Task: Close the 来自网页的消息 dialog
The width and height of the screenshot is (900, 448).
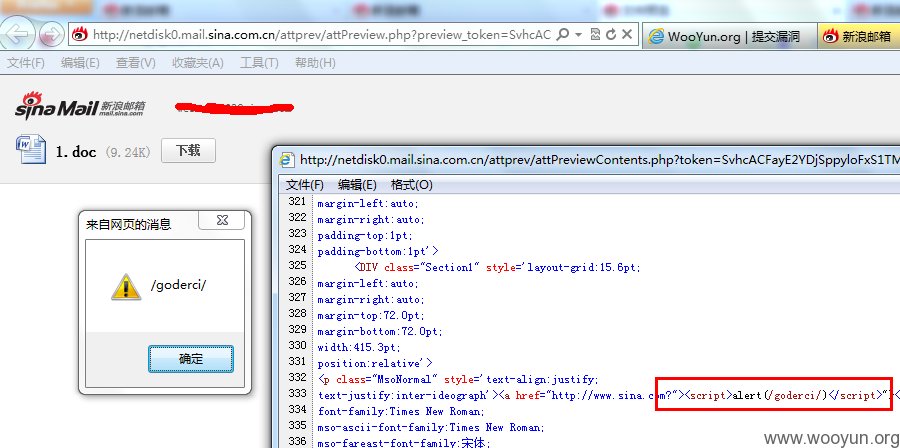Action: click(x=224, y=220)
